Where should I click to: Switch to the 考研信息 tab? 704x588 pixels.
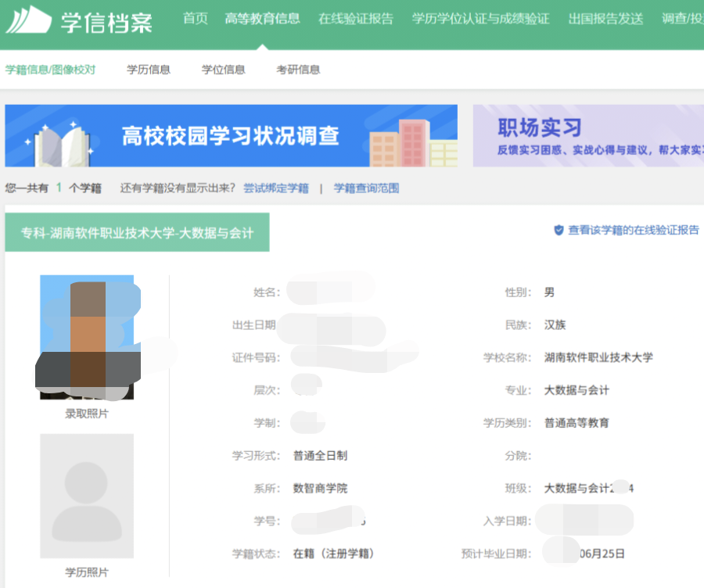pos(298,70)
